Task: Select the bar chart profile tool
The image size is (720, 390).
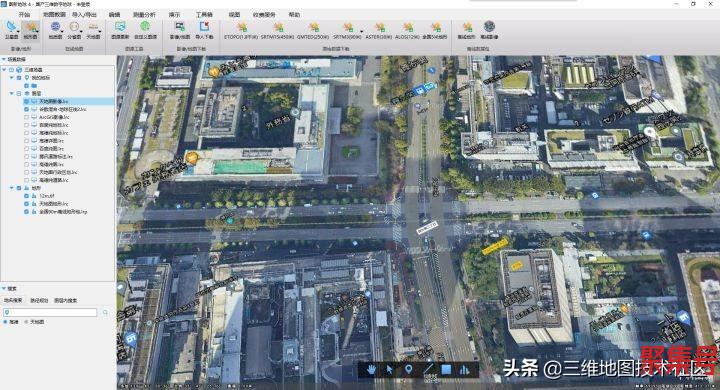Action: tap(465, 370)
